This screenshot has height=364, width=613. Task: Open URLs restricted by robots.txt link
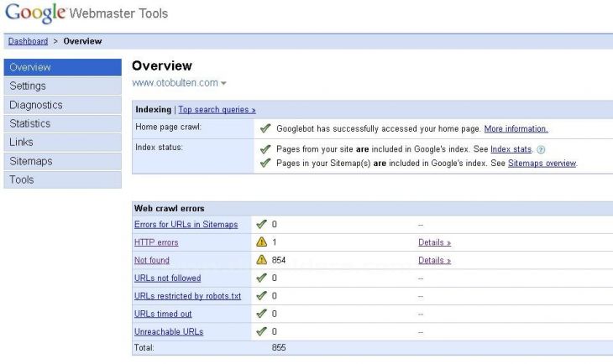pyautogui.click(x=187, y=296)
